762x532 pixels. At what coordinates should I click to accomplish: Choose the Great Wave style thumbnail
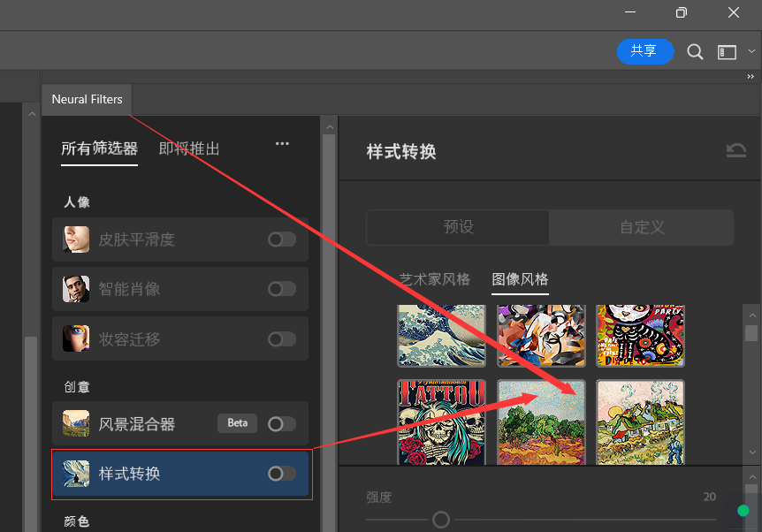[x=441, y=335]
